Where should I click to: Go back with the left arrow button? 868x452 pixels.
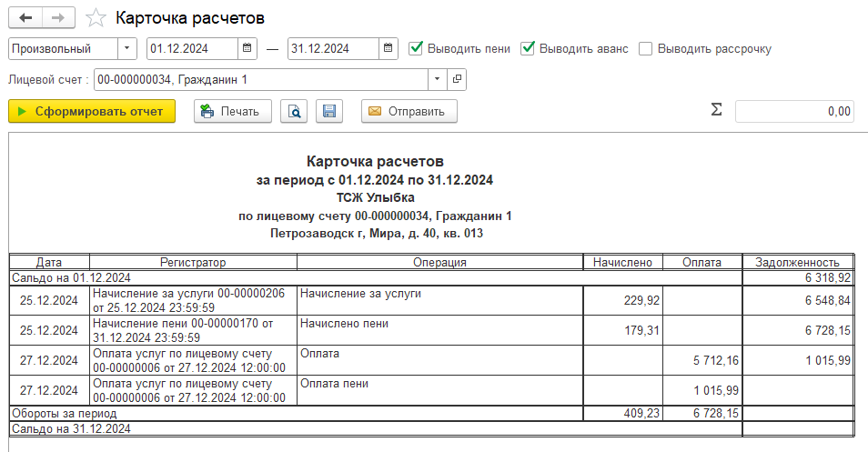tap(25, 17)
